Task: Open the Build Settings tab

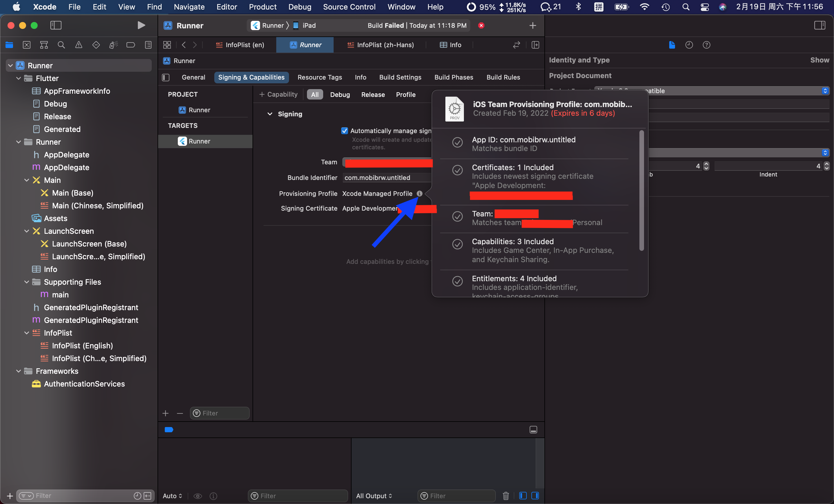Action: (400, 78)
